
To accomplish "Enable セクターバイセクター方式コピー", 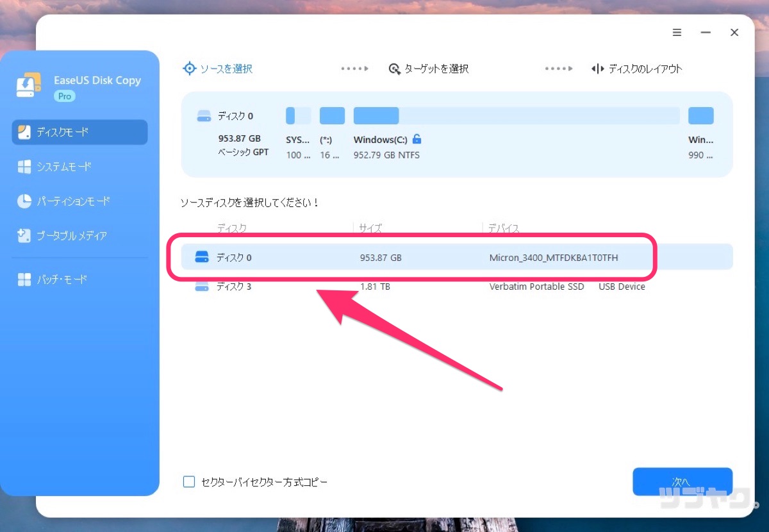I will [x=188, y=481].
